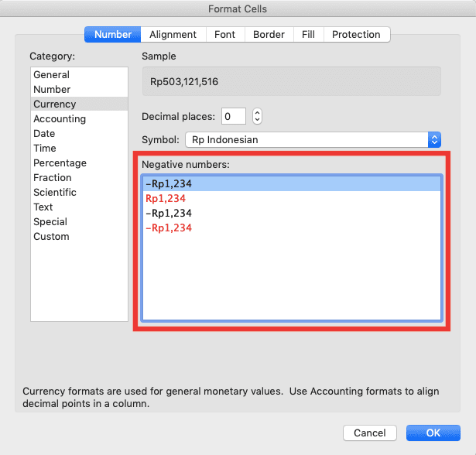This screenshot has width=476, height=455.
Task: Select General in the Category list
Action: (x=79, y=74)
